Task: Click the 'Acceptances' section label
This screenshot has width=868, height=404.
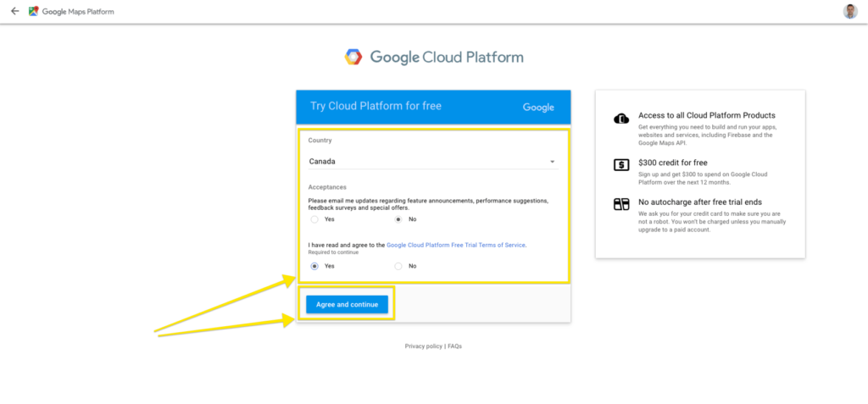Action: click(x=327, y=187)
